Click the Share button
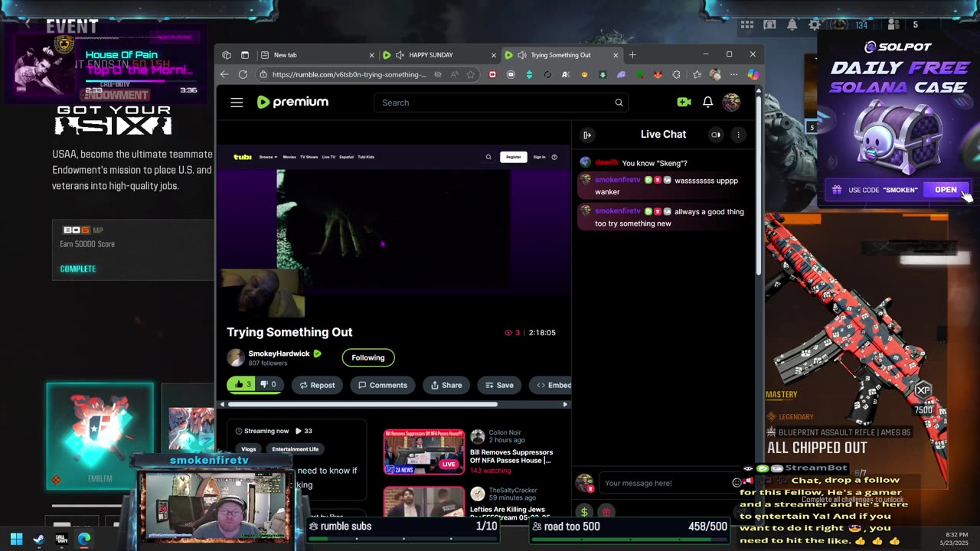The image size is (980, 551). tap(446, 385)
